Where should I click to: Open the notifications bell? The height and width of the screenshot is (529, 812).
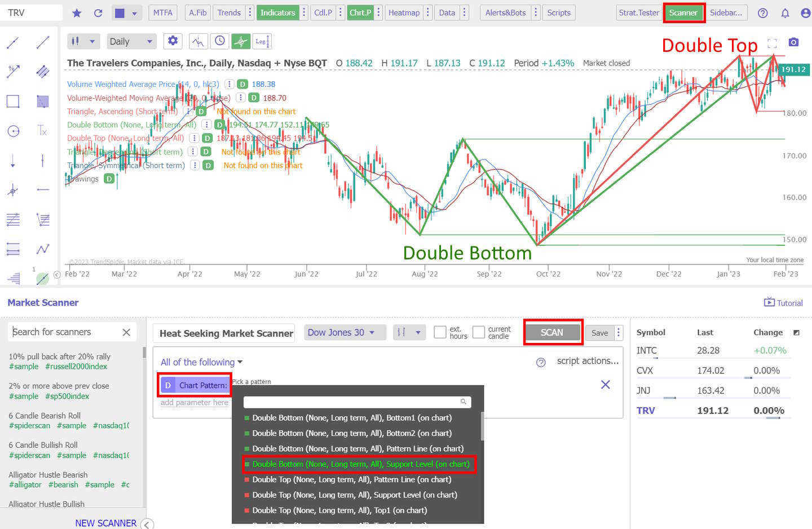pos(785,12)
